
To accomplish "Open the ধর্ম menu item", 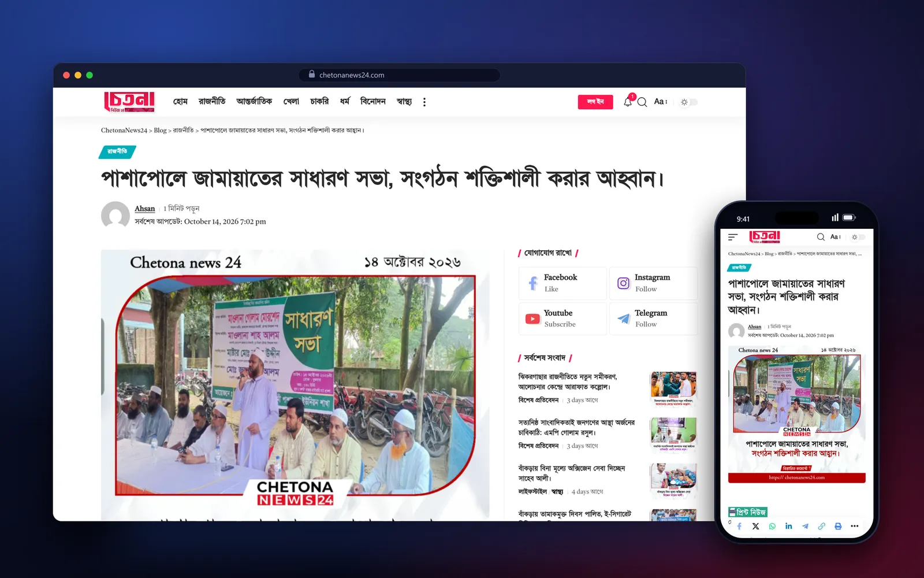I will click(x=345, y=101).
